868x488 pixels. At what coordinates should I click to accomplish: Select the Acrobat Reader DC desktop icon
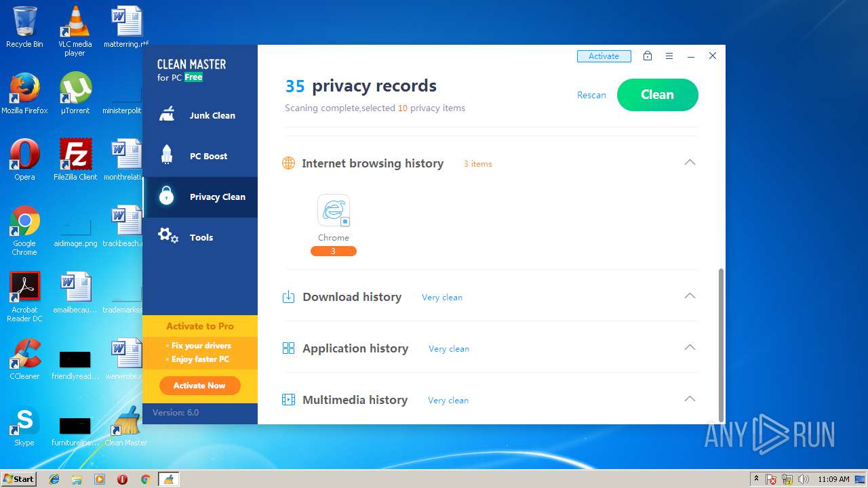[24, 297]
